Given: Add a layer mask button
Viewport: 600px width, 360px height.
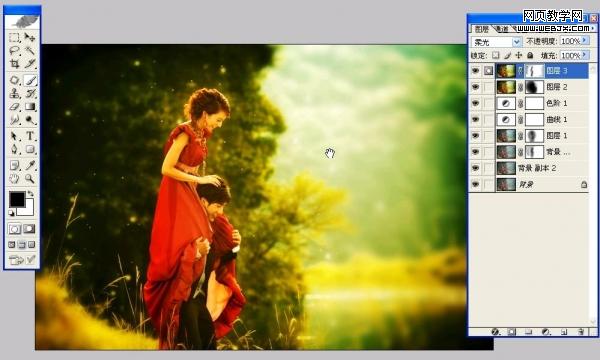Looking at the screenshot, I should (512, 332).
